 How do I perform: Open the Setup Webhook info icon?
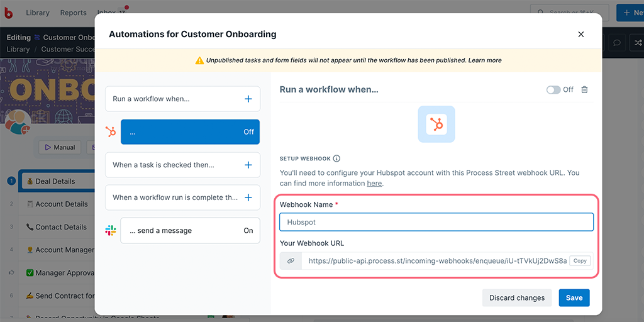(x=337, y=158)
